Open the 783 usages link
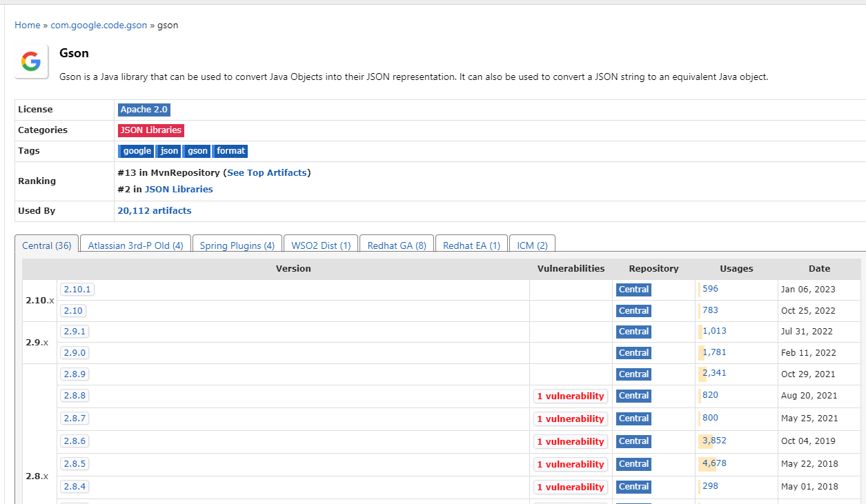This screenshot has width=866, height=504. tap(710, 310)
